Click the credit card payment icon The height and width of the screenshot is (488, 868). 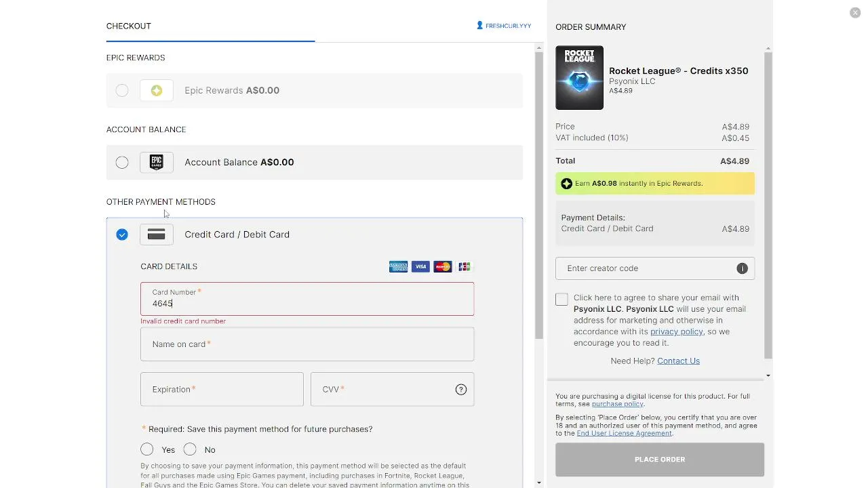coord(157,235)
